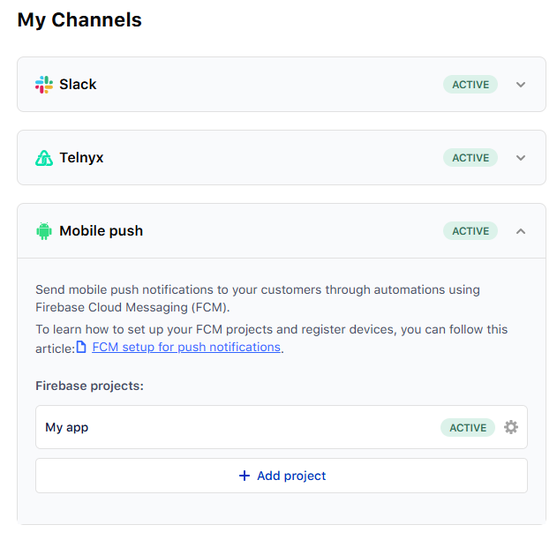Click the My app ACTIVE status badge

[x=468, y=427]
